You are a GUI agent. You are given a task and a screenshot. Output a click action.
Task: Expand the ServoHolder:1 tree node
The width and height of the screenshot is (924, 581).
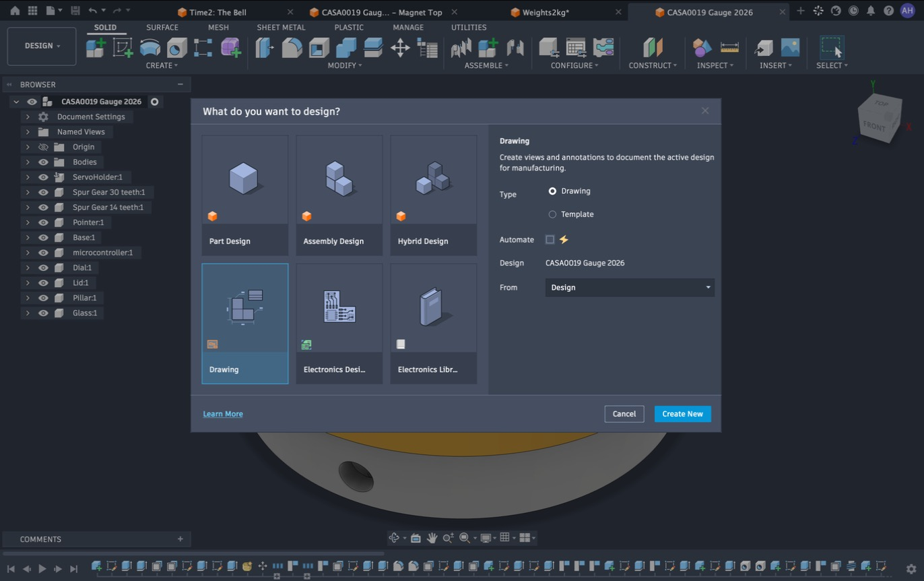click(28, 177)
